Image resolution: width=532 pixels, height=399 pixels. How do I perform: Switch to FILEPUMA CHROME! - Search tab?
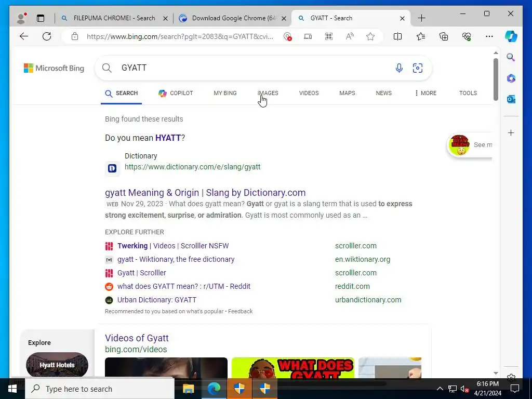[114, 18]
